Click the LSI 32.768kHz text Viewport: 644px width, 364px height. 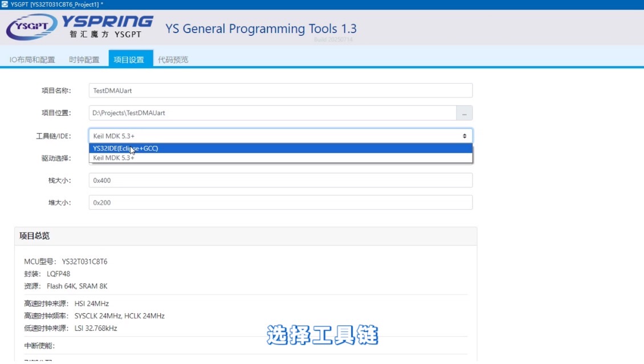pyautogui.click(x=96, y=328)
